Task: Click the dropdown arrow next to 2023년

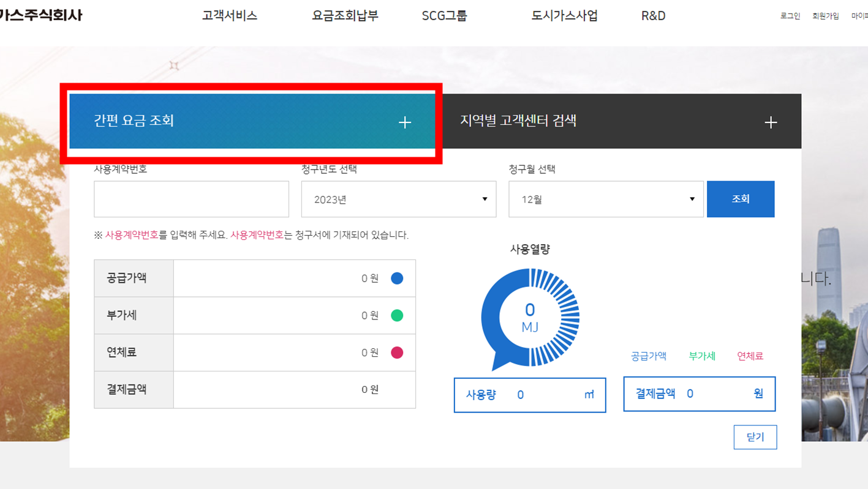Action: click(x=484, y=199)
